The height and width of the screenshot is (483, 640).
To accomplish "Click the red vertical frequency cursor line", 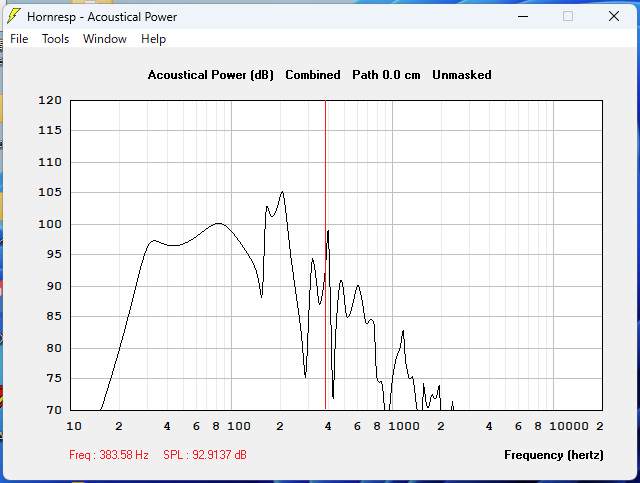I will click(x=325, y=253).
